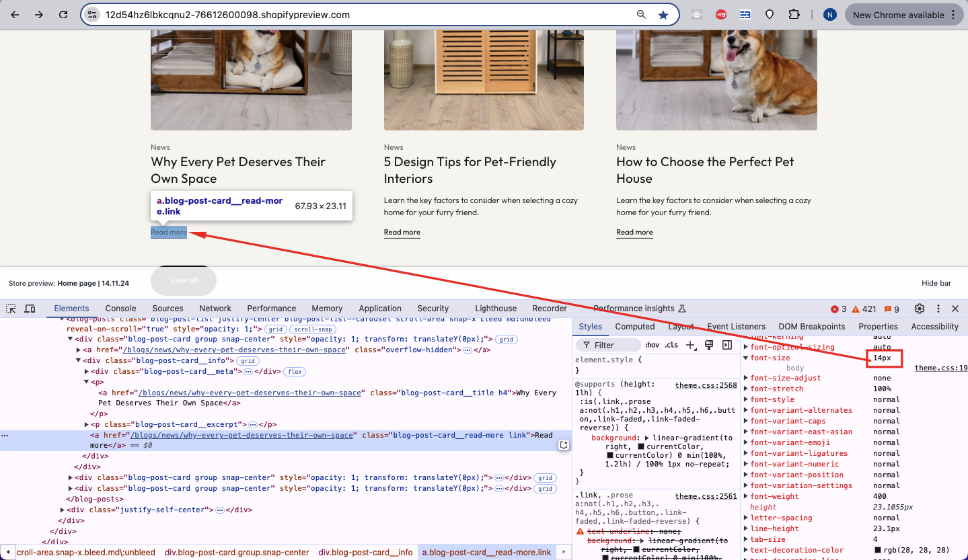Collapse the font-size computed property

tap(745, 358)
